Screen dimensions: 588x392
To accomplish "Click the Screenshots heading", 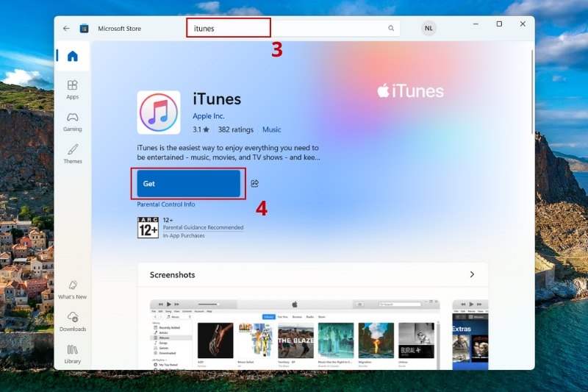I will [173, 274].
